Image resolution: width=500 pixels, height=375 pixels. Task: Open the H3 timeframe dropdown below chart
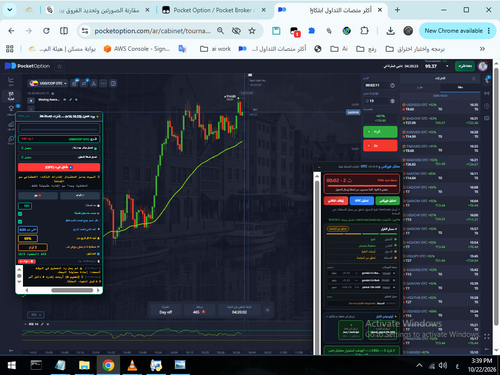pos(35,315)
